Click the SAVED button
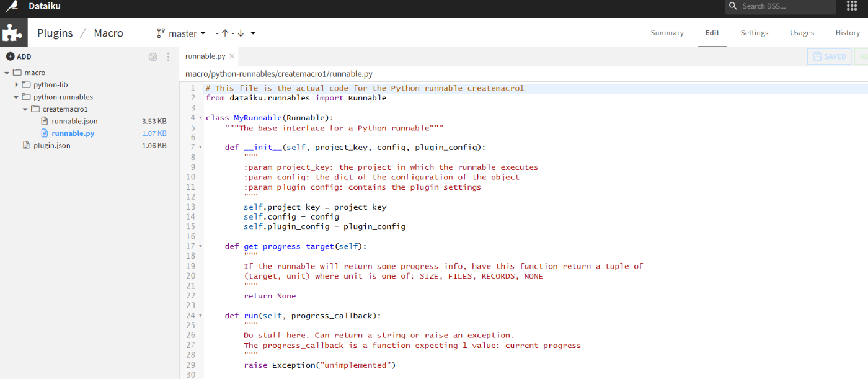 pos(829,56)
